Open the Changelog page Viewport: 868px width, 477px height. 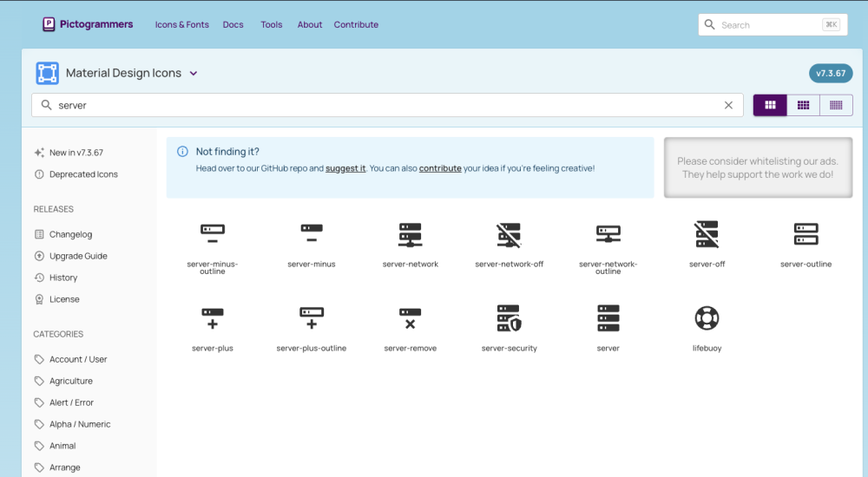[x=63, y=234]
